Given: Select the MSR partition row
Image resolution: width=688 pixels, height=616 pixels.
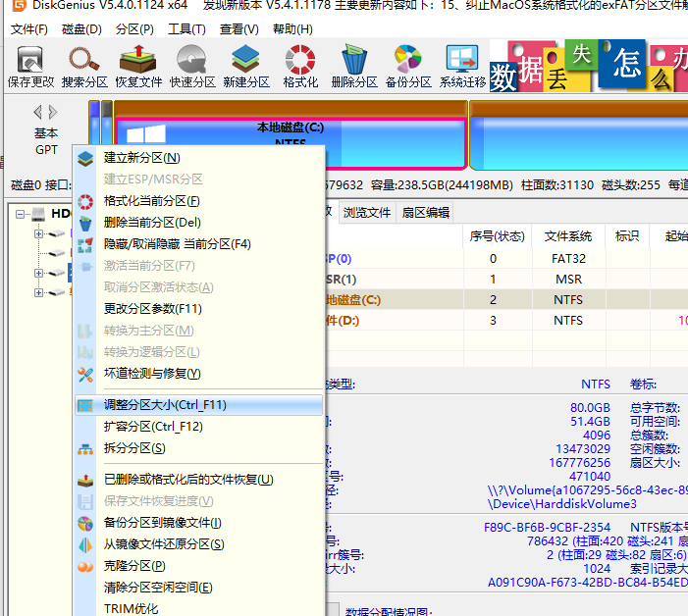Looking at the screenshot, I should pyautogui.click(x=506, y=280).
